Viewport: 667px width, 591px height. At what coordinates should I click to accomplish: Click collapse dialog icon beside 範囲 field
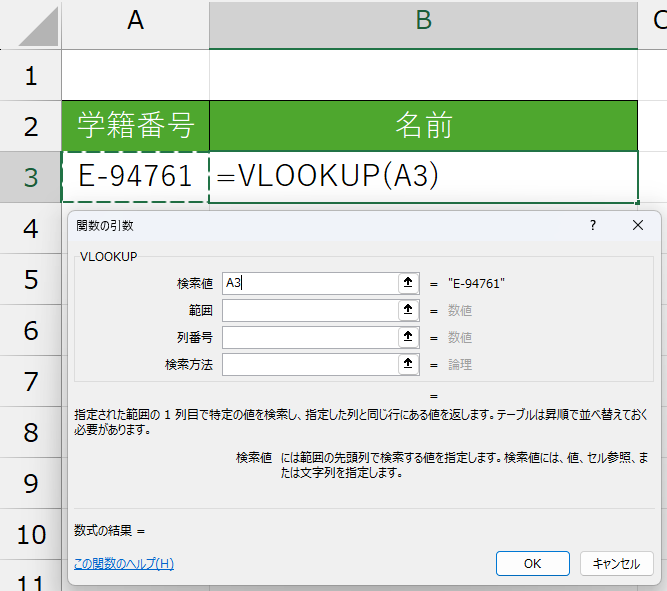(408, 310)
